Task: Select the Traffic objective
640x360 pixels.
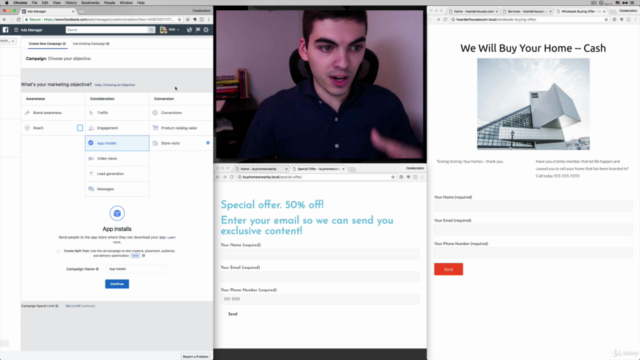Action: tap(117, 113)
